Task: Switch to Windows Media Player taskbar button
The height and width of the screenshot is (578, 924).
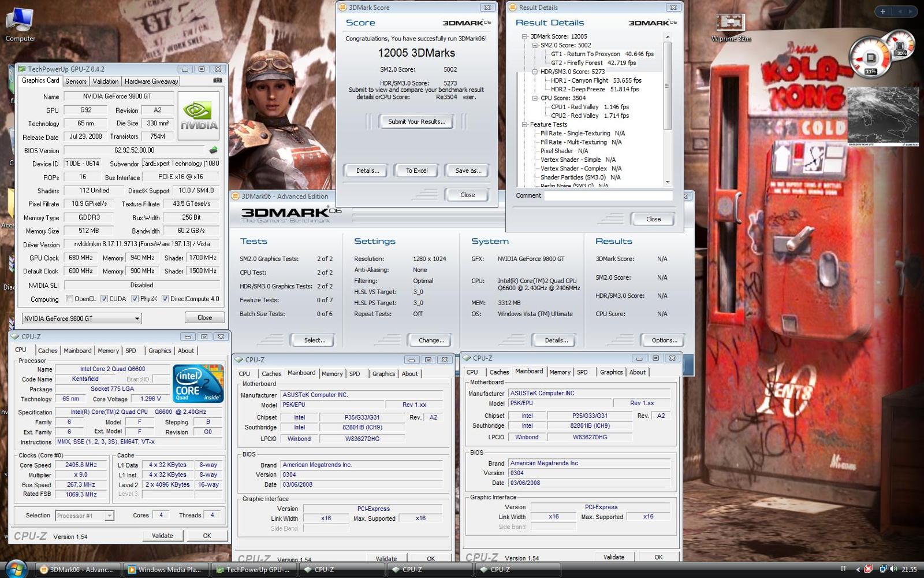Action: pos(166,569)
